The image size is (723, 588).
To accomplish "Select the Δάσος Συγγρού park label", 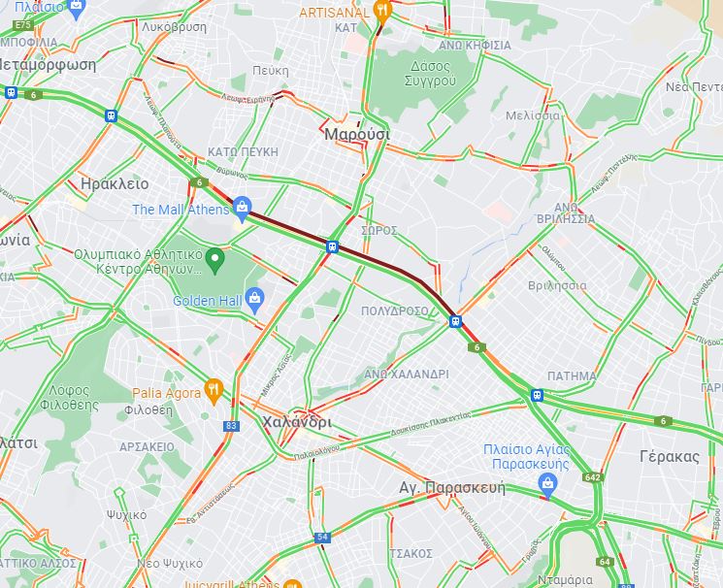I will pos(430,73).
